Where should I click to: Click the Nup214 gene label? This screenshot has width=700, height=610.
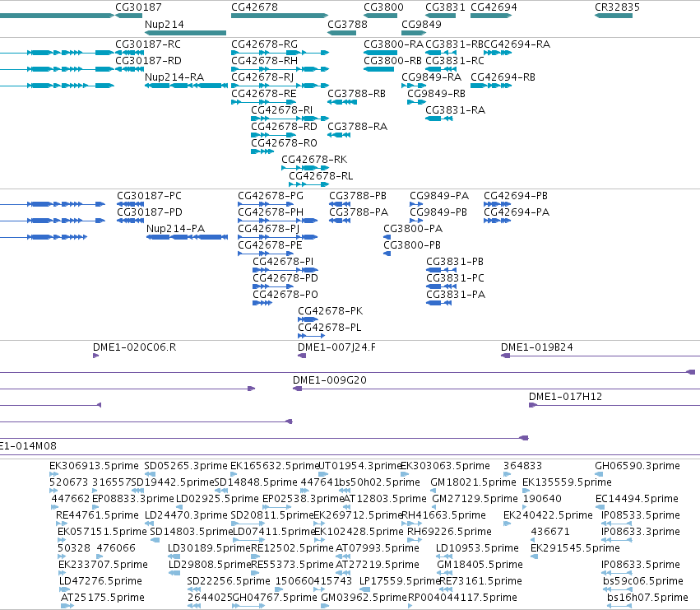(165, 24)
